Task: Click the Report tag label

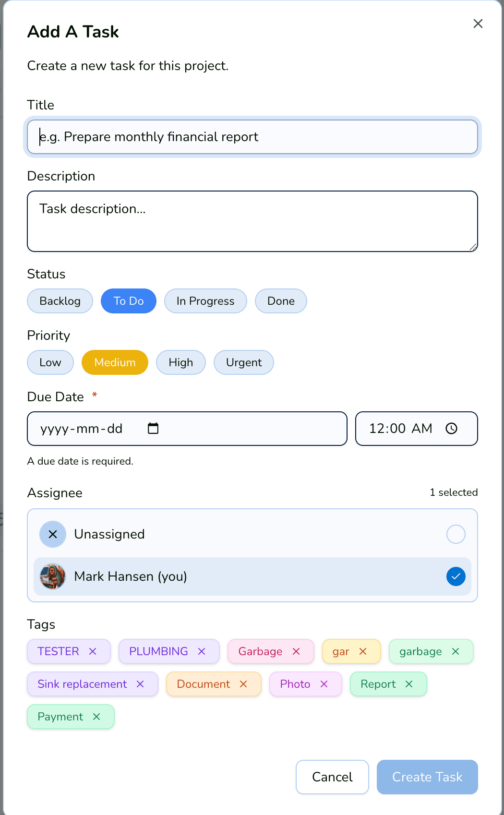Action: [x=378, y=684]
